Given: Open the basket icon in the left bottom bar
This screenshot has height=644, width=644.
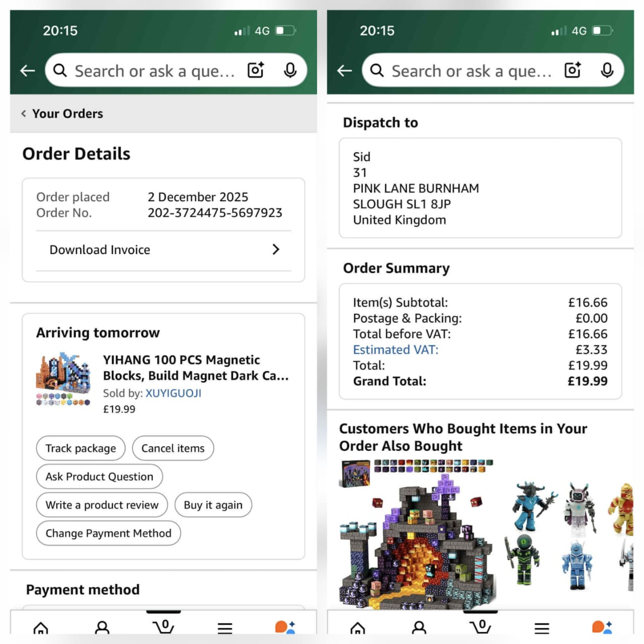Looking at the screenshot, I should click(163, 626).
